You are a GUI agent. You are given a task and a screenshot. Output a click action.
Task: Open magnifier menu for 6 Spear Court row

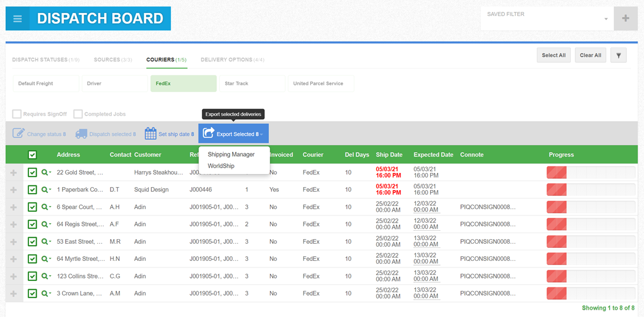point(46,207)
